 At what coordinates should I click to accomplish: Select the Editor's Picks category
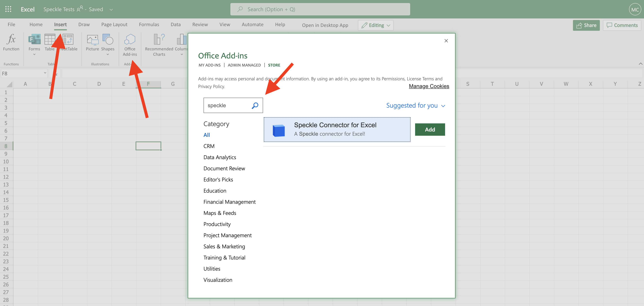click(x=218, y=180)
